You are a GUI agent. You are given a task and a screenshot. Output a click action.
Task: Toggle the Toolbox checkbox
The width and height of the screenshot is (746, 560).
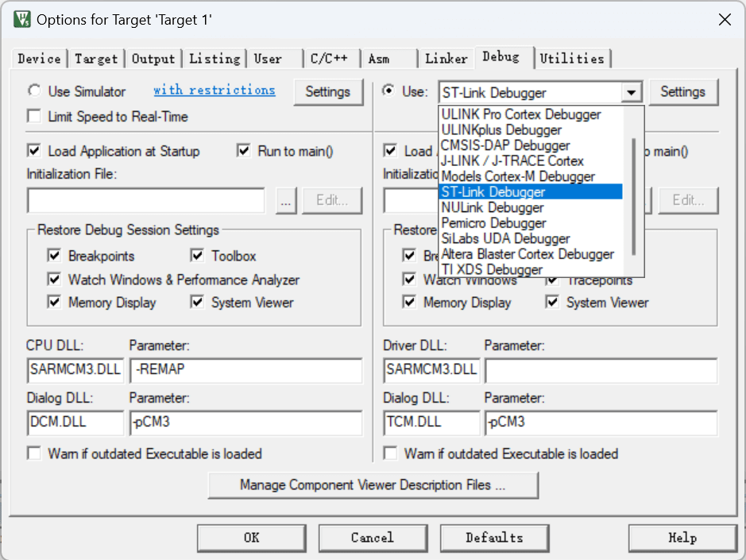coord(197,256)
